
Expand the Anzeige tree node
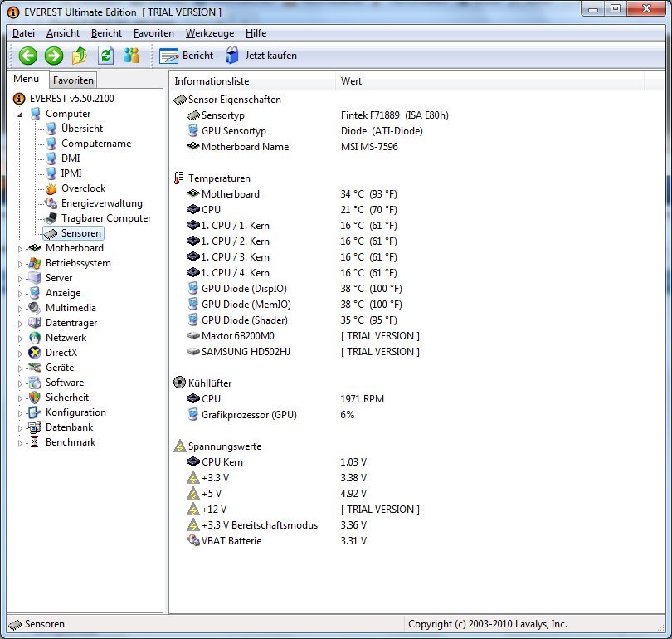tap(20, 294)
